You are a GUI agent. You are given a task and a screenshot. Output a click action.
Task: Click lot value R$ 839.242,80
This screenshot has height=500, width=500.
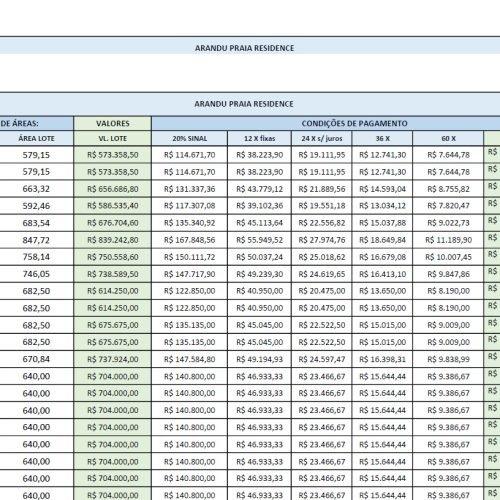(x=113, y=240)
